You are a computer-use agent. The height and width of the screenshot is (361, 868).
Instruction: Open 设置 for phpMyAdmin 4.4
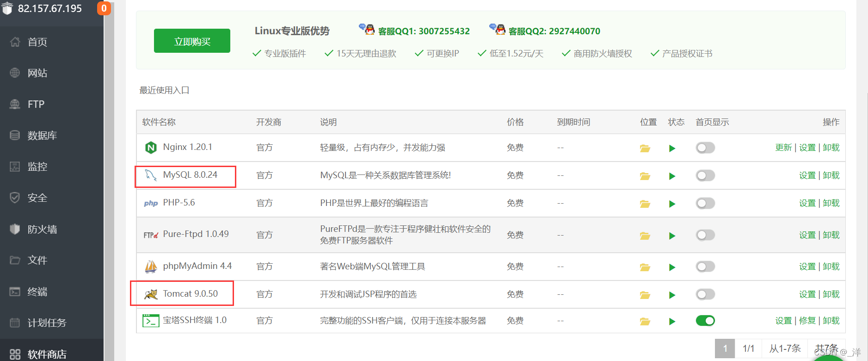[807, 267]
